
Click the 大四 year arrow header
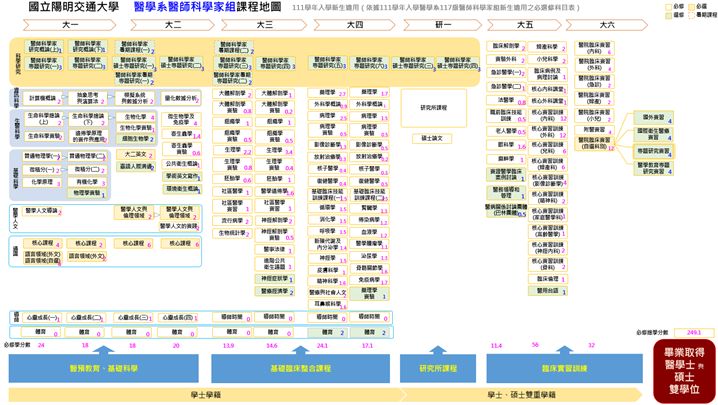click(x=354, y=25)
